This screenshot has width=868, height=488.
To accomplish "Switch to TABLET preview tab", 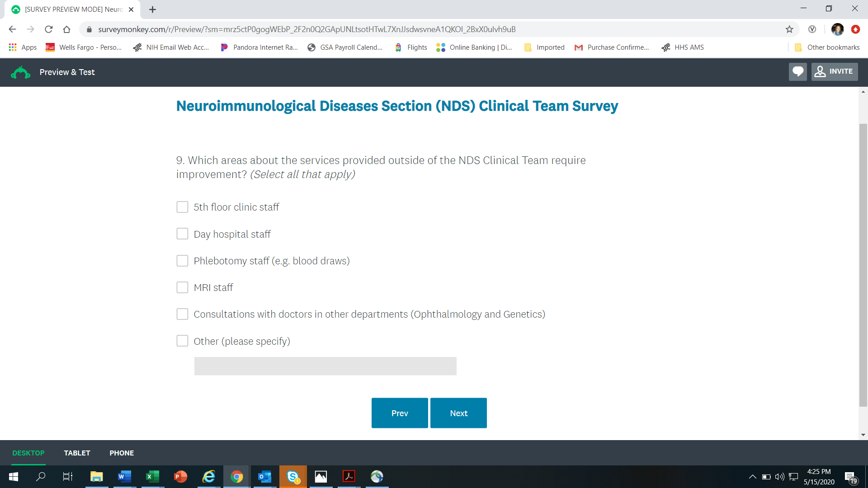I will (77, 453).
